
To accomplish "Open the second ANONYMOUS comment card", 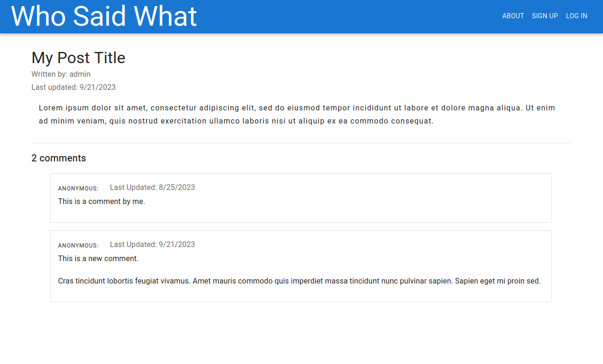I will (301, 266).
